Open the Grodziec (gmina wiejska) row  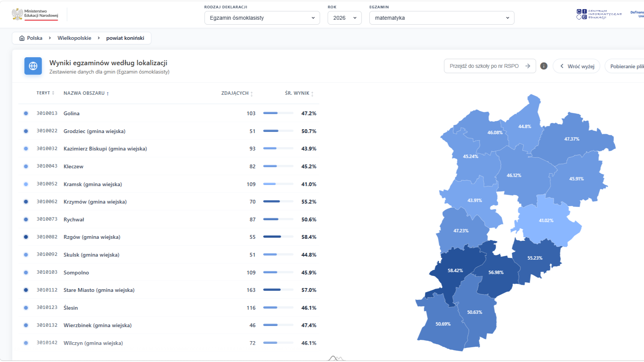pos(169,131)
